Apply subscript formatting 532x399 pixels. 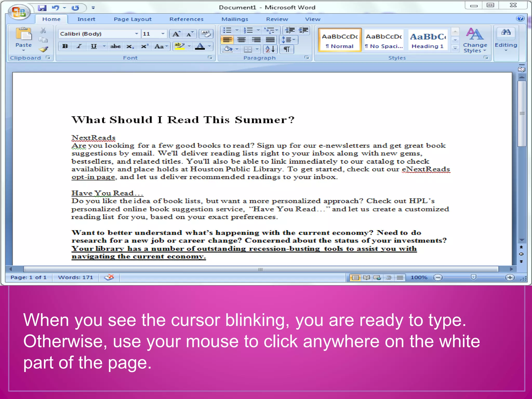coord(130,46)
